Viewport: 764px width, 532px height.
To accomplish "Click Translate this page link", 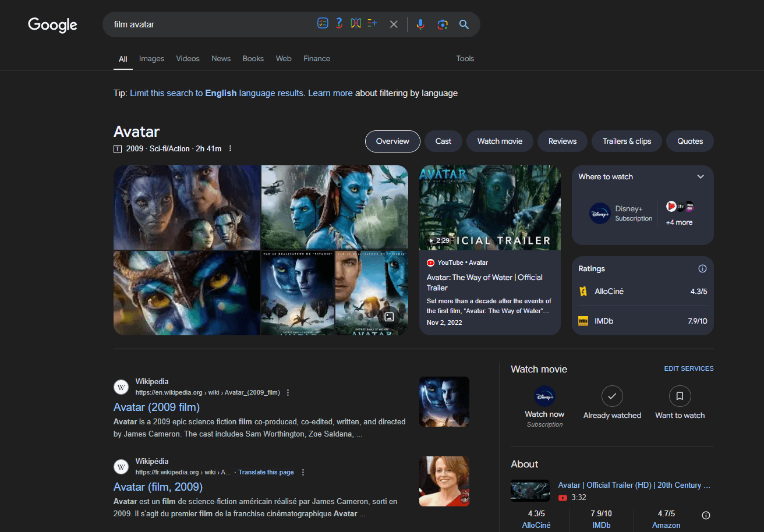I will click(266, 472).
